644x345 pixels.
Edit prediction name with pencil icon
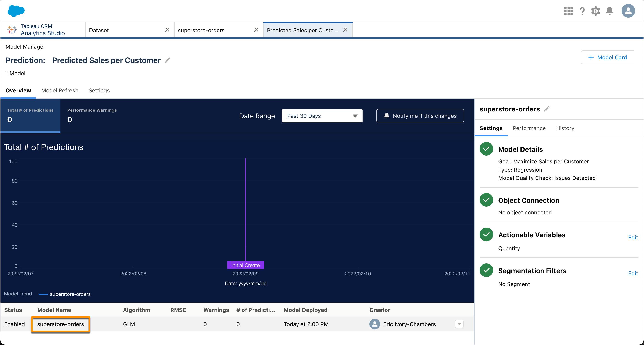[168, 60]
